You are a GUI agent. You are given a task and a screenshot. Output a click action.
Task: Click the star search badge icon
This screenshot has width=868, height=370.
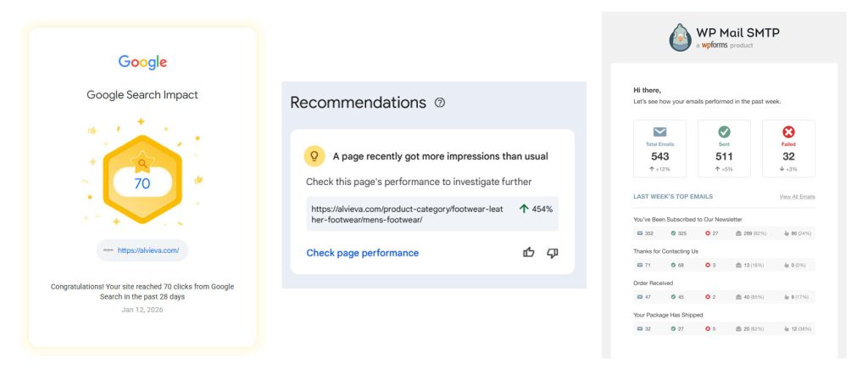[x=142, y=162]
